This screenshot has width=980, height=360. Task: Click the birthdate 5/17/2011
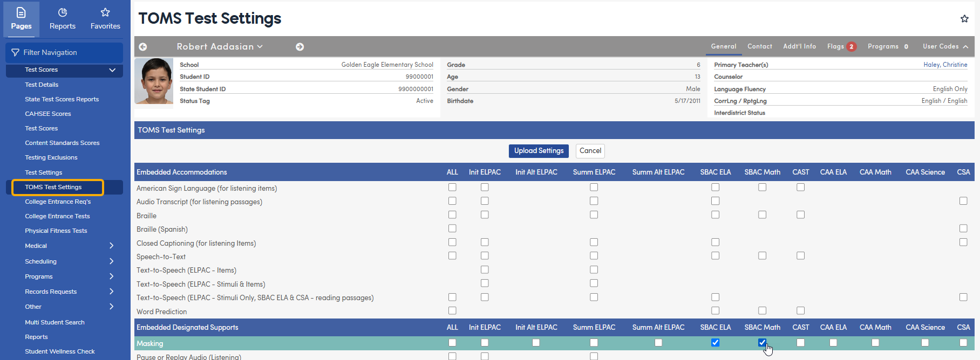click(x=688, y=101)
